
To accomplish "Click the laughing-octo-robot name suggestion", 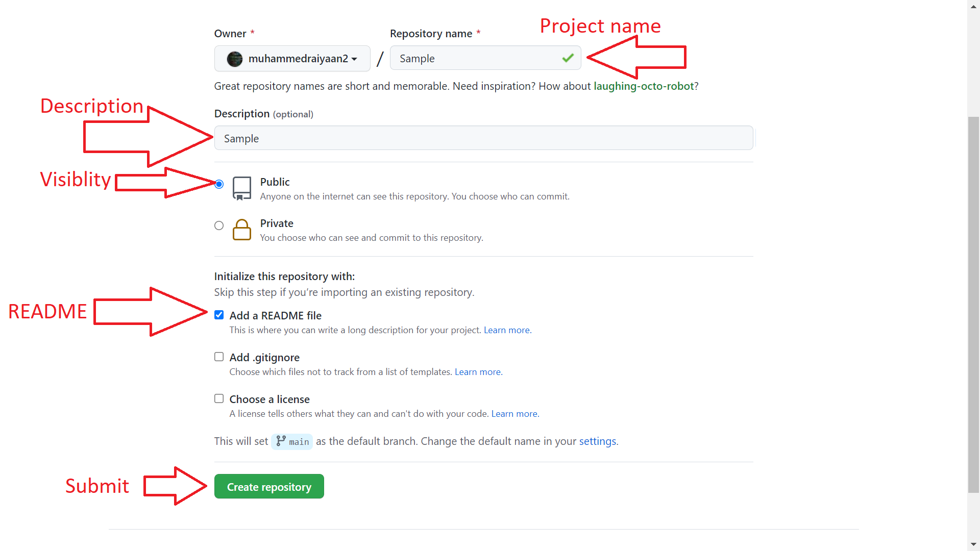I will [x=643, y=86].
